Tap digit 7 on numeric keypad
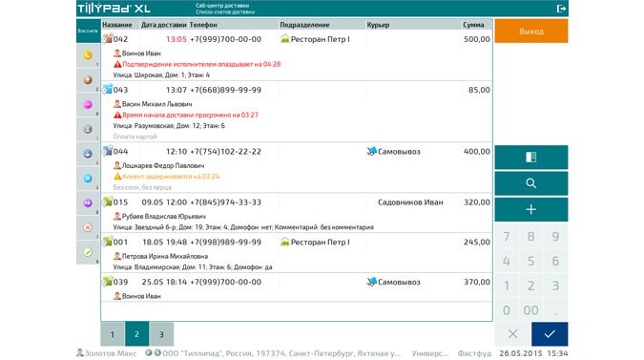This screenshot has width=644, height=360. [507, 236]
